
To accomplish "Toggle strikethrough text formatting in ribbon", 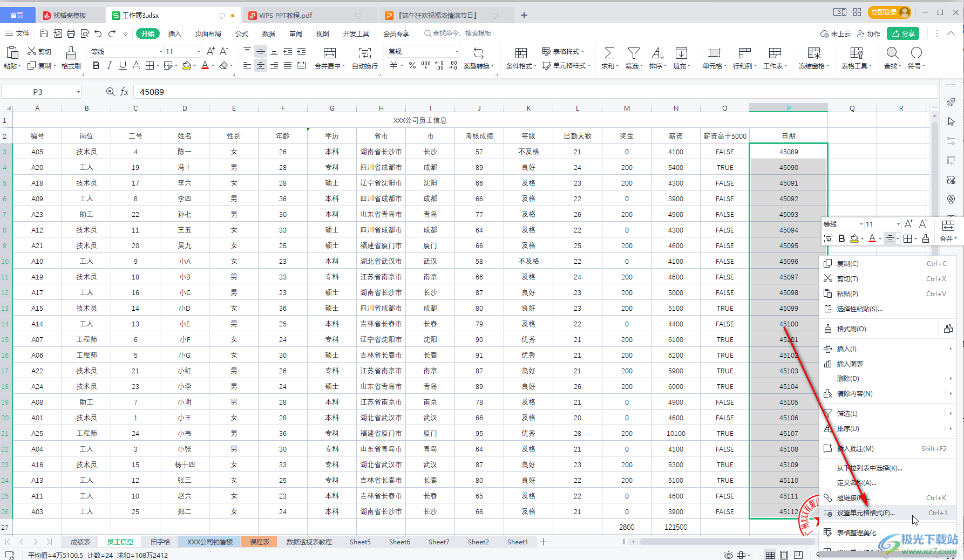I will click(136, 66).
